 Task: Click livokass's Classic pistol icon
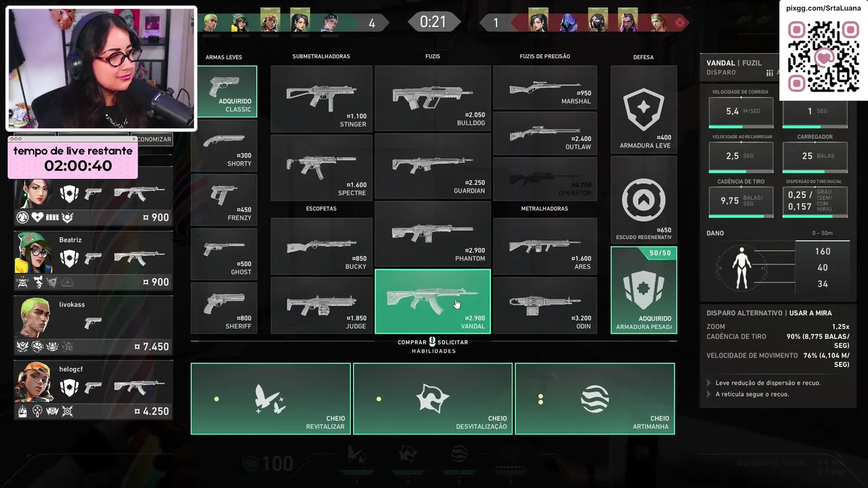[93, 323]
